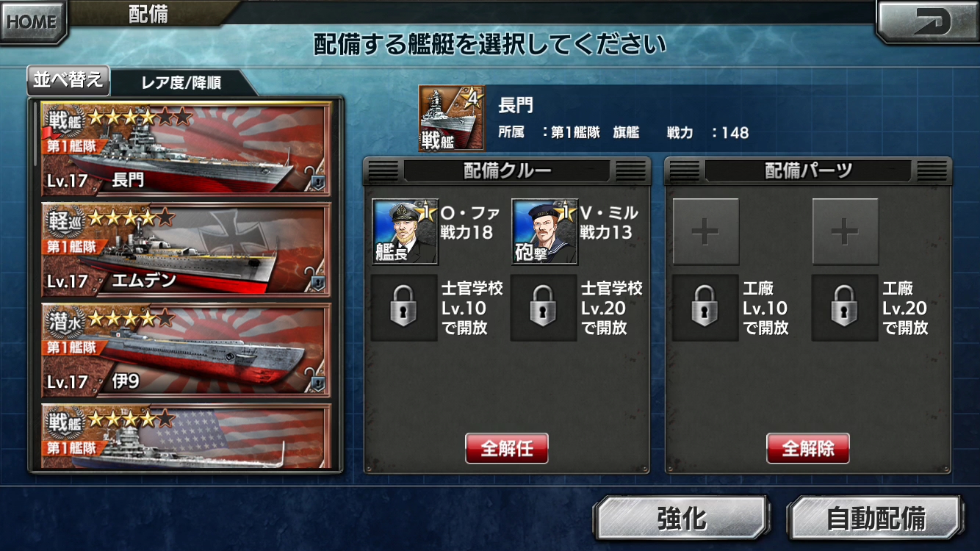Screen dimensions: 980x551
Task: Remove all parts with 全解除 button
Action: 808,448
